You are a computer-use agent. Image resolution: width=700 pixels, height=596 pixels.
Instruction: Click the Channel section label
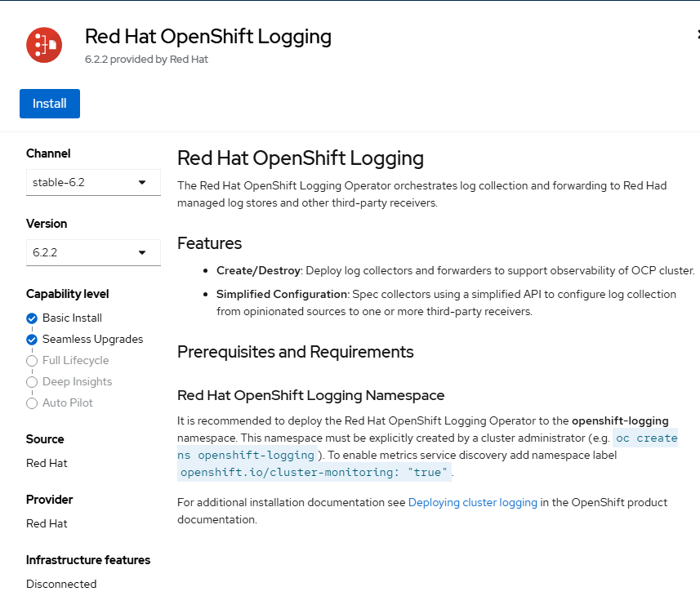point(48,153)
